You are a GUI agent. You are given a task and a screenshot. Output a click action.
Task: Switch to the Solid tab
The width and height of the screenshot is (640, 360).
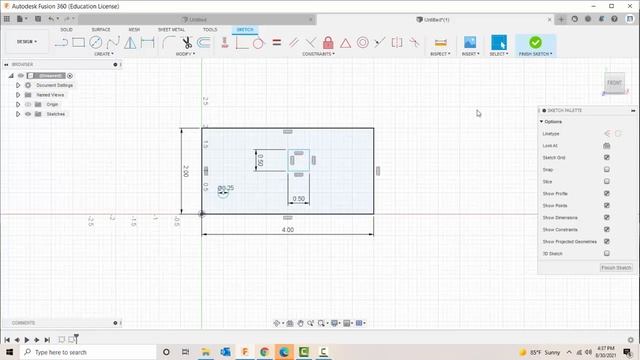point(67,30)
